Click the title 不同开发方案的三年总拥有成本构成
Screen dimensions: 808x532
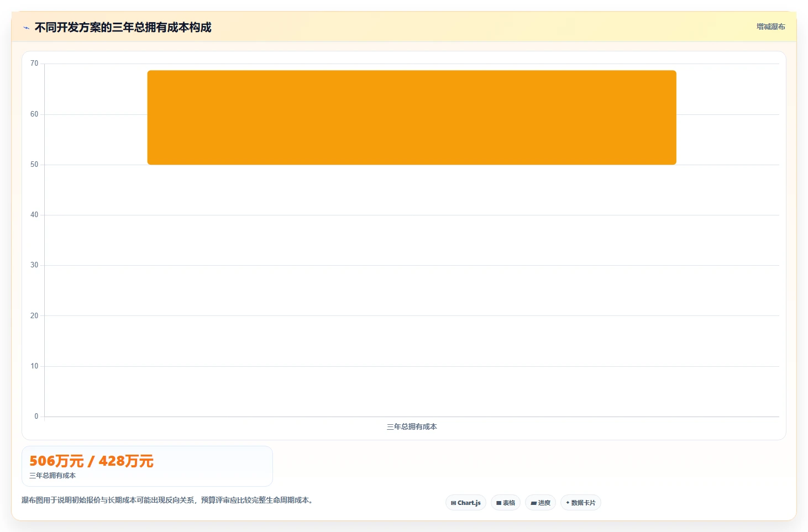(x=123, y=27)
